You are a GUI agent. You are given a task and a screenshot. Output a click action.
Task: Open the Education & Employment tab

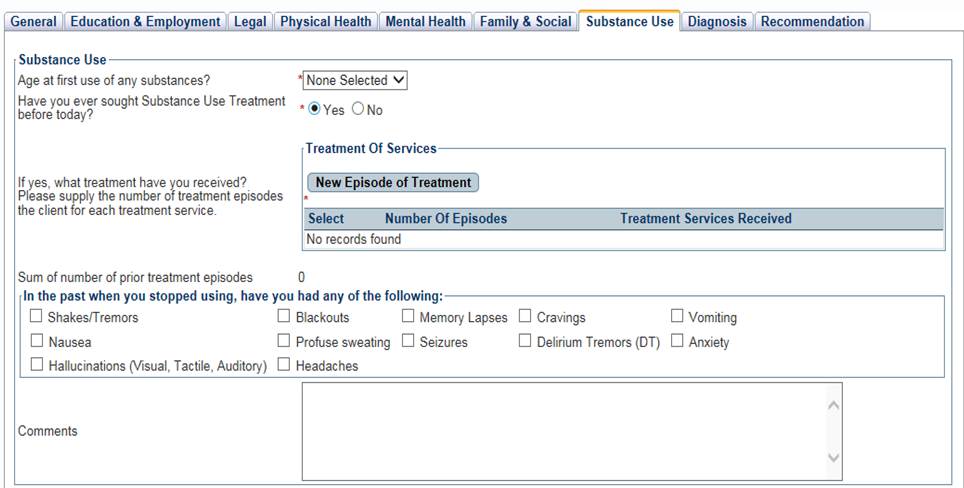(x=145, y=21)
